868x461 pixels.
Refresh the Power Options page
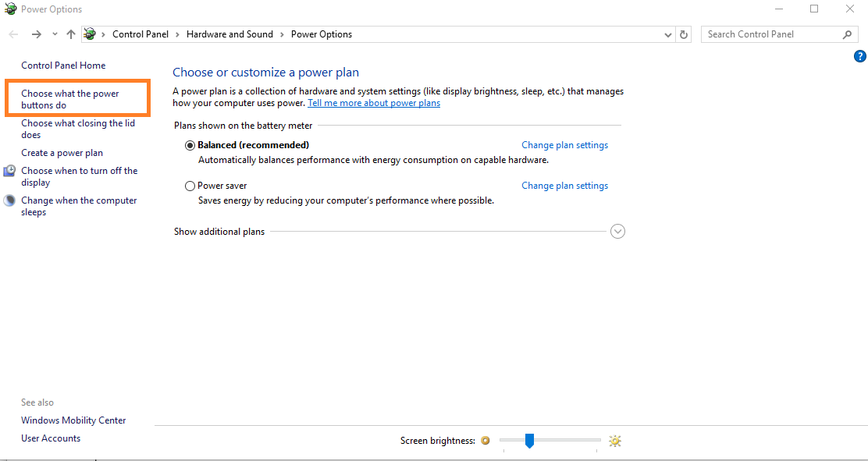pyautogui.click(x=685, y=34)
